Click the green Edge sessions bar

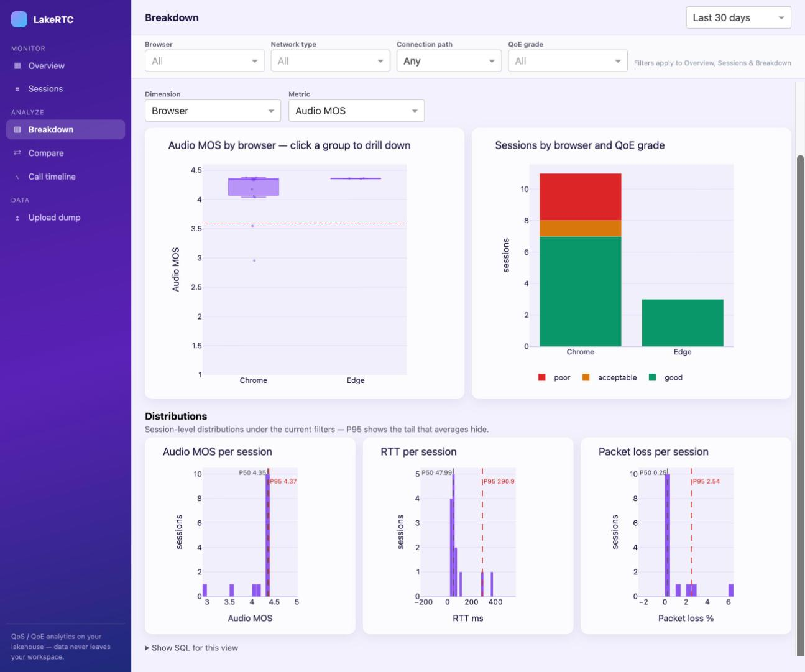tap(683, 323)
